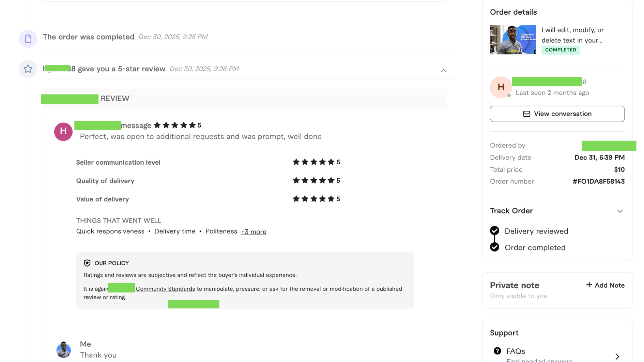Collapse the Track Order section
The height and width of the screenshot is (362, 644).
tap(620, 211)
